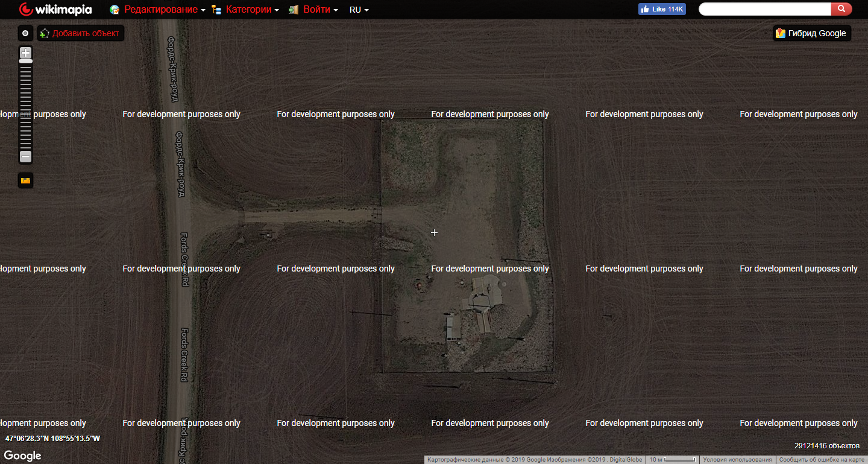Toggle the my-location circle button
This screenshot has width=868, height=464.
click(25, 33)
